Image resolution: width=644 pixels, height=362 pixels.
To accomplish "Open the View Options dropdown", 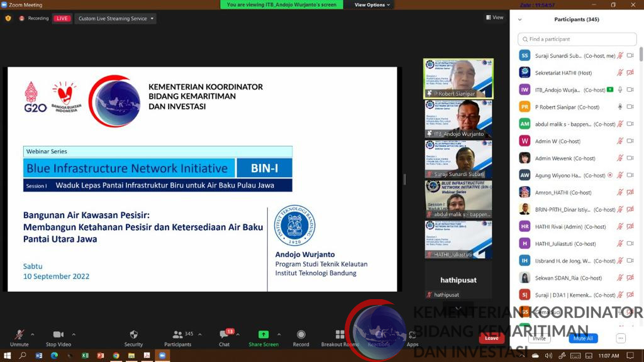I will (x=372, y=5).
